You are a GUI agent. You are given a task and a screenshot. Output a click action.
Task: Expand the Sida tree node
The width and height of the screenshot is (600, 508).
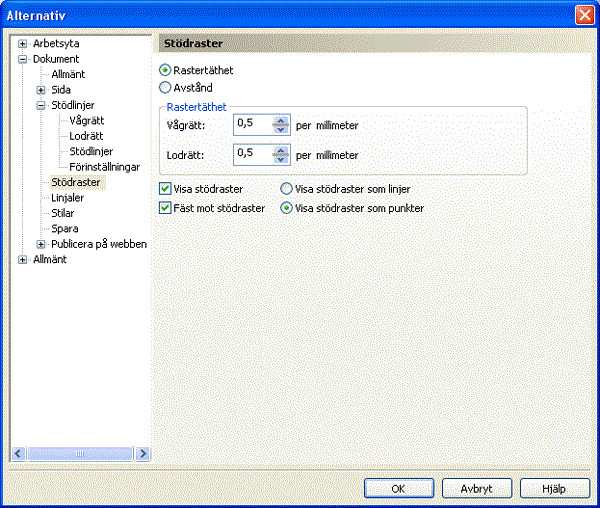(41, 89)
